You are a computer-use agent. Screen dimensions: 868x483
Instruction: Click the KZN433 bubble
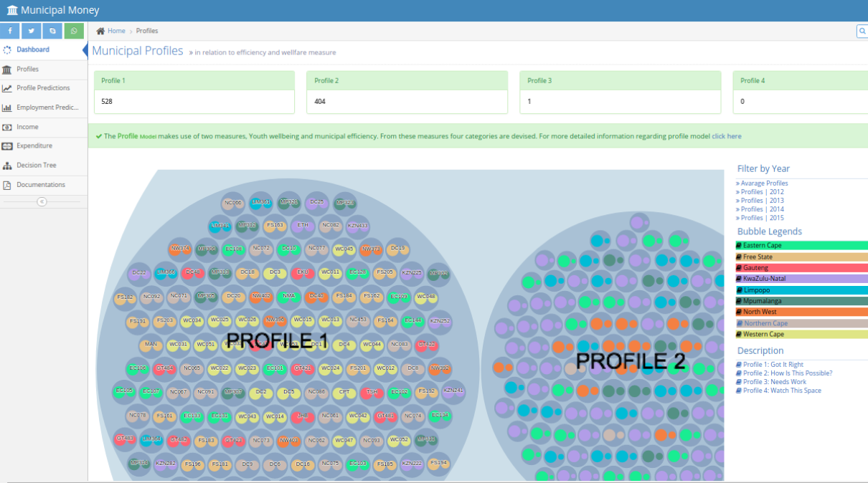(357, 226)
